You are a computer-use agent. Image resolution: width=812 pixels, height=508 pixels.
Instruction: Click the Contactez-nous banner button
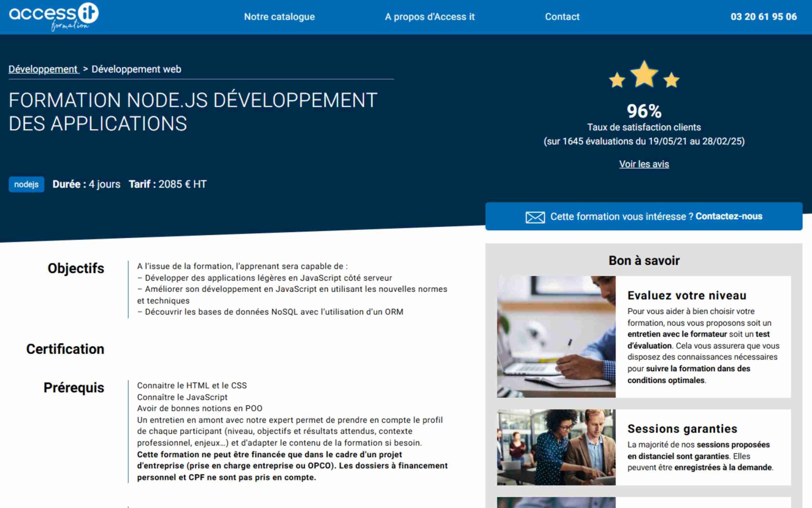[644, 216]
